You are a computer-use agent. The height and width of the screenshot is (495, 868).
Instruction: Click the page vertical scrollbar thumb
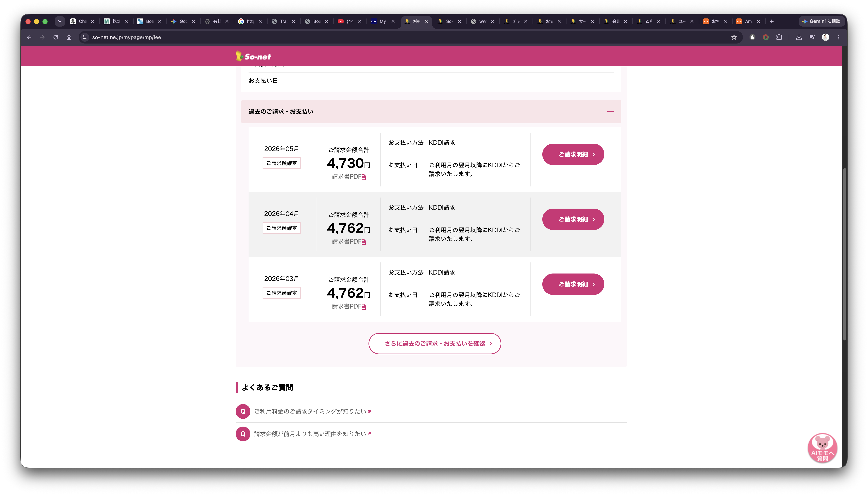click(x=845, y=254)
